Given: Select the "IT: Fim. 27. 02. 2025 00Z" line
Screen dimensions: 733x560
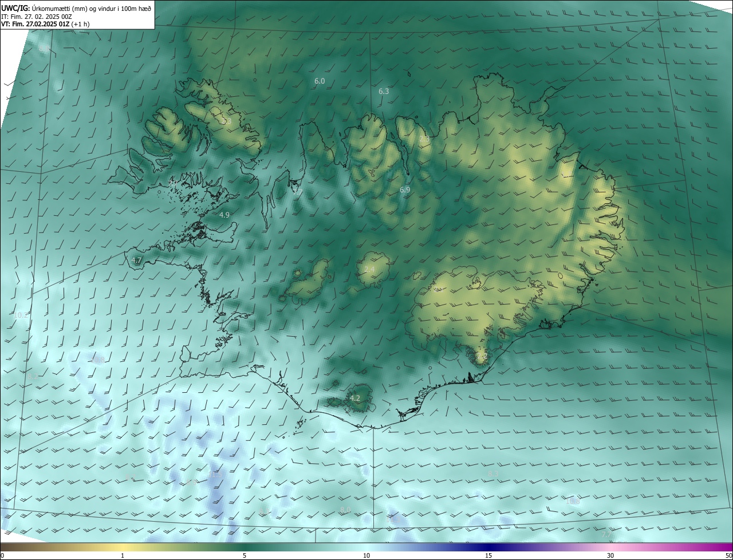Looking at the screenshot, I should (x=36, y=16).
